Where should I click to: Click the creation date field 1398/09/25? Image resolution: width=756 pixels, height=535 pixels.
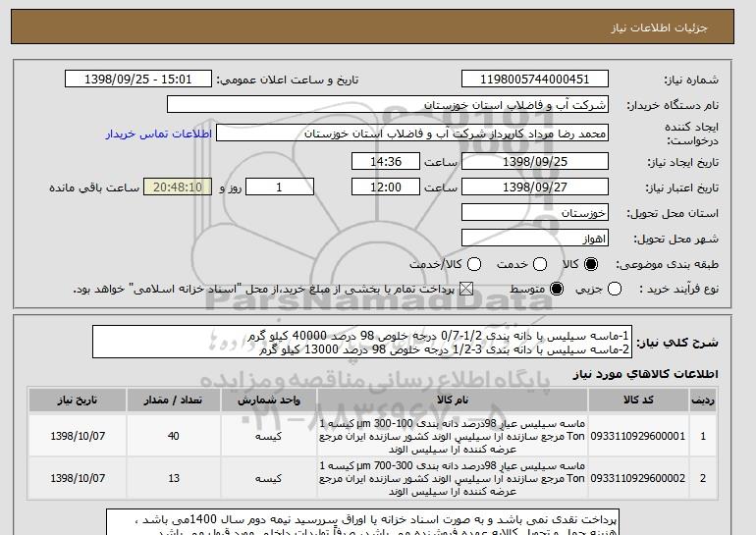[x=535, y=161]
